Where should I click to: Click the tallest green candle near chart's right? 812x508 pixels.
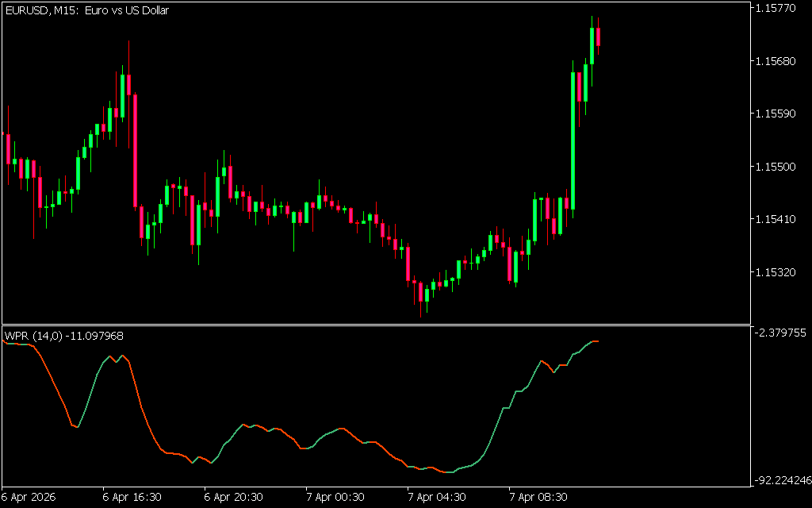pos(573,140)
